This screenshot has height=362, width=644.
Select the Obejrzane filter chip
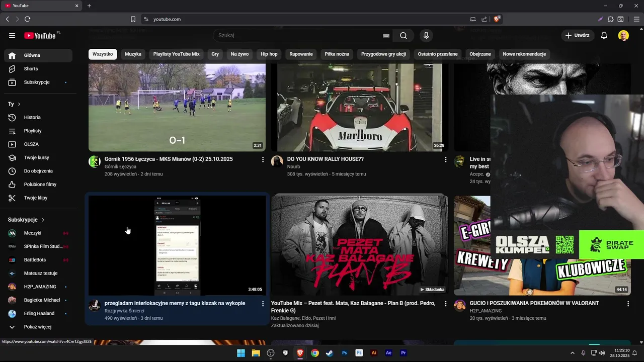click(x=480, y=54)
